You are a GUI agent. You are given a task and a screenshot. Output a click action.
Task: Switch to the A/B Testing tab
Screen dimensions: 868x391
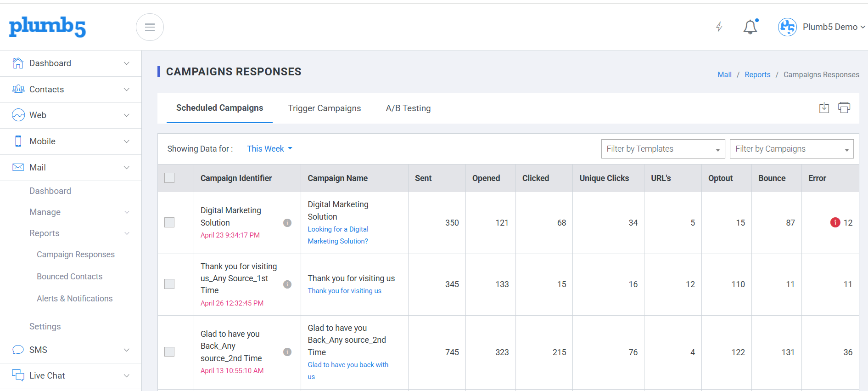[408, 108]
